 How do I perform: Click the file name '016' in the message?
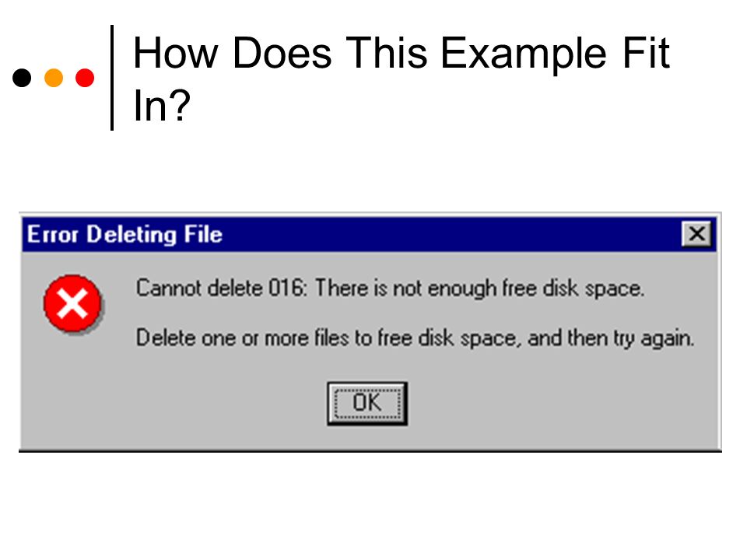(x=286, y=288)
